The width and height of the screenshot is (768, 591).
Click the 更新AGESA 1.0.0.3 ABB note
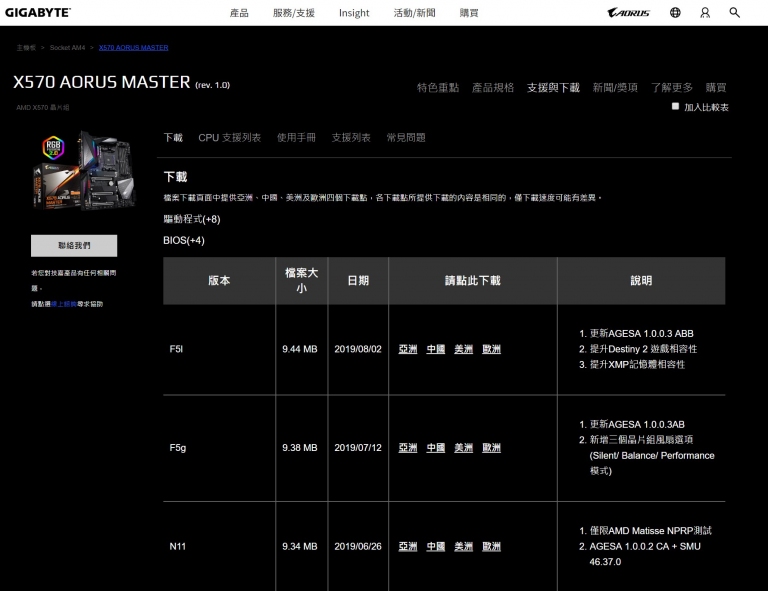pyautogui.click(x=642, y=333)
